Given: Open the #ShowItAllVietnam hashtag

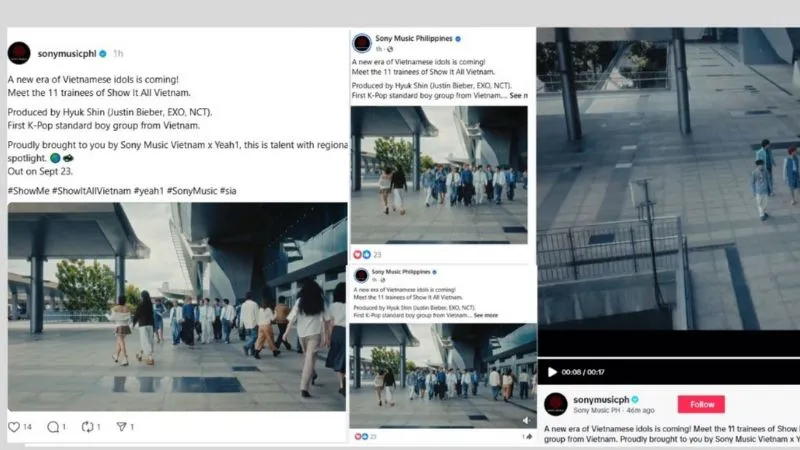Looking at the screenshot, I should 89,191.
